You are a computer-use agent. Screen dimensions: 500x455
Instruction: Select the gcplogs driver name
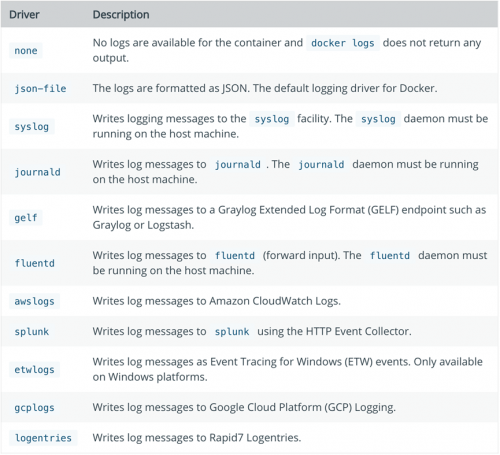coord(34,408)
